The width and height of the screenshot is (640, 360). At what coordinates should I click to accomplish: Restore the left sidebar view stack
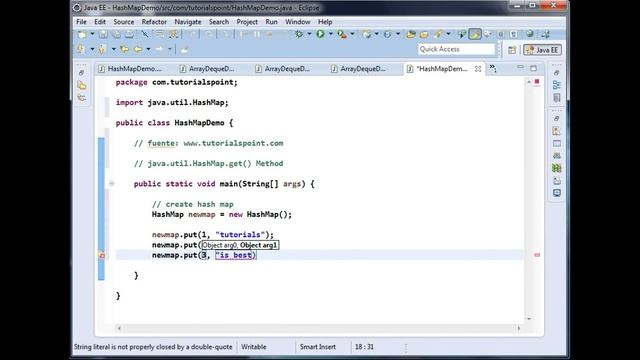click(x=81, y=73)
